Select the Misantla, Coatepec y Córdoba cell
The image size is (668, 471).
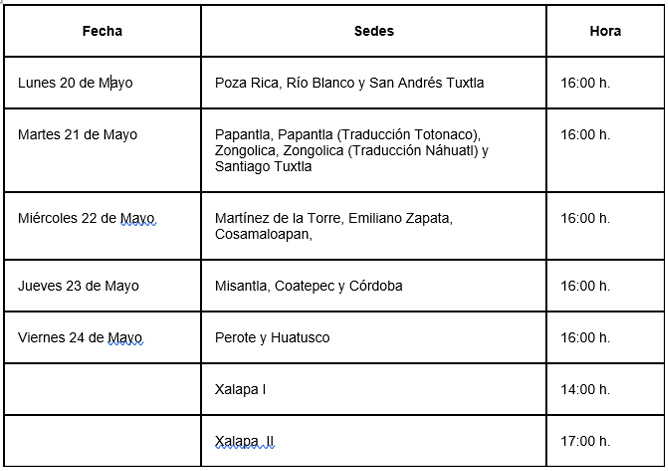point(309,286)
